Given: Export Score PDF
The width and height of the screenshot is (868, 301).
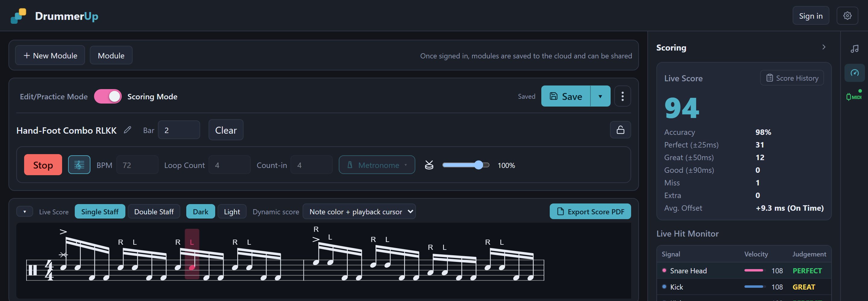Looking at the screenshot, I should [590, 211].
